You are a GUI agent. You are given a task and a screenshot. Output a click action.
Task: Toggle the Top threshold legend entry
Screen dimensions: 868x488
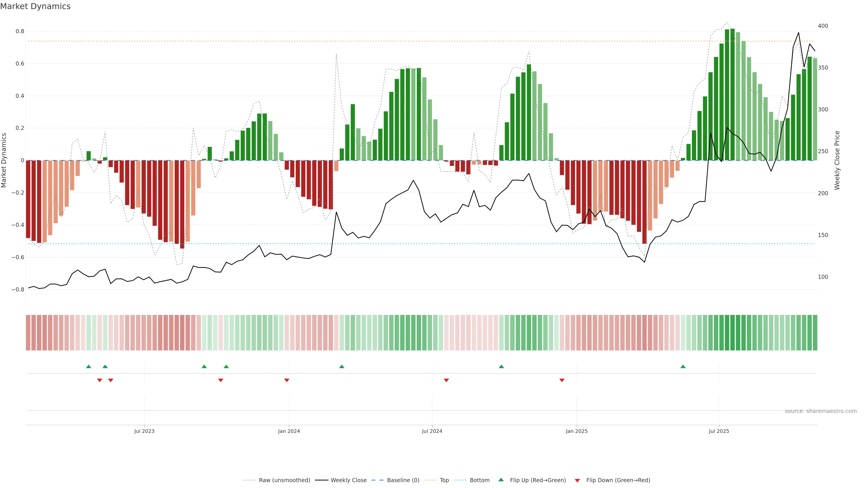click(x=444, y=480)
